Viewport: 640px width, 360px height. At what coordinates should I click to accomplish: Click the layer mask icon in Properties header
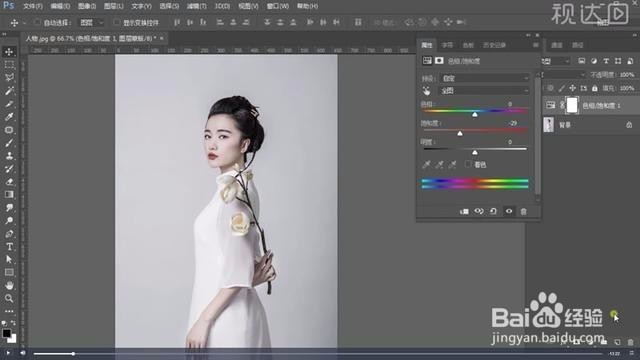coord(439,60)
